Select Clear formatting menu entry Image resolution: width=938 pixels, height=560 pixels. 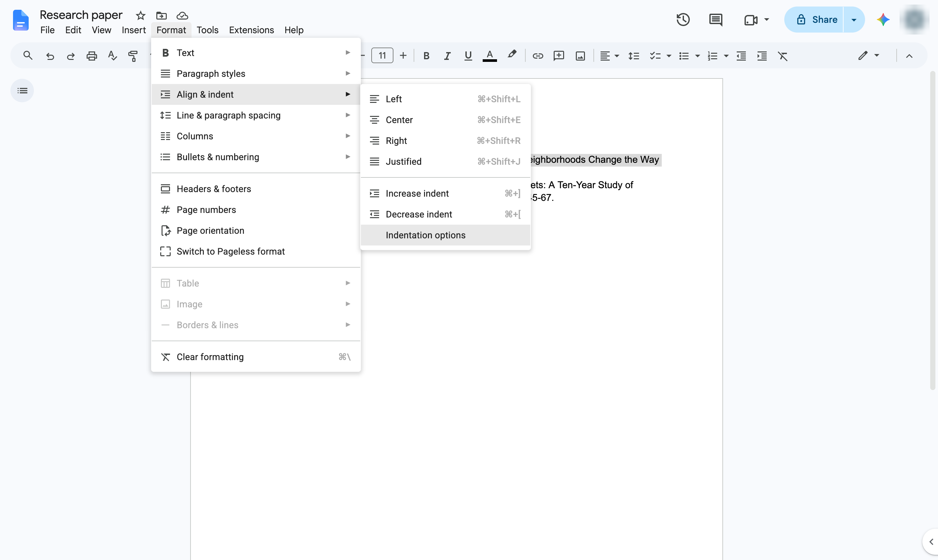[256, 357]
